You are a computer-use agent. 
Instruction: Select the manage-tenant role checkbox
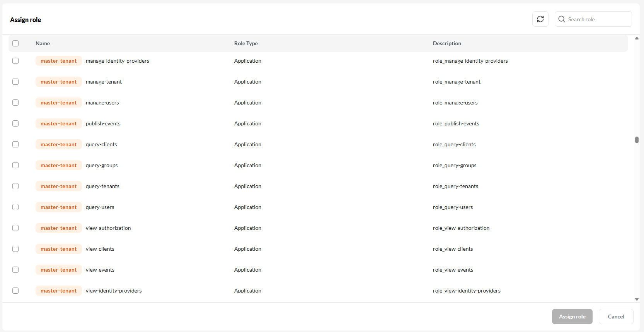click(x=15, y=82)
